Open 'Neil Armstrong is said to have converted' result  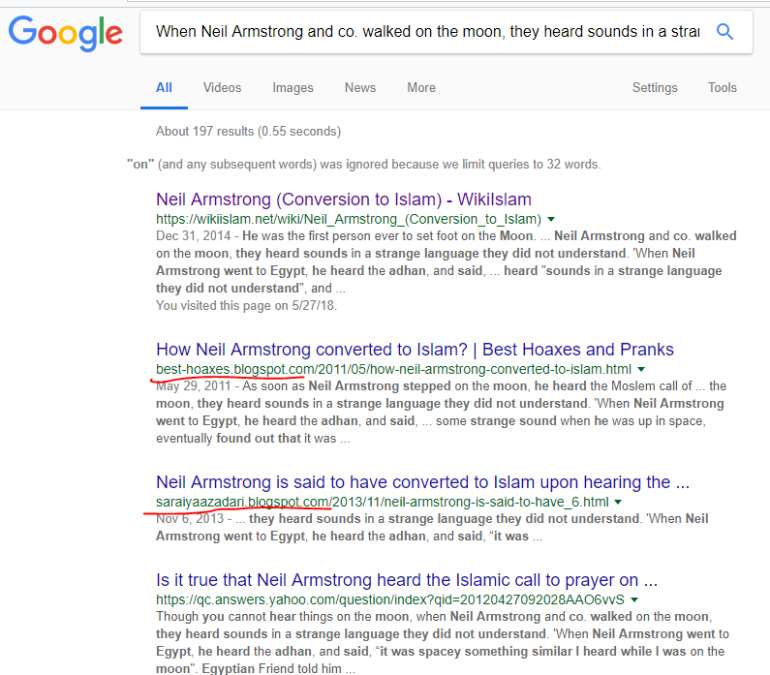coord(423,482)
